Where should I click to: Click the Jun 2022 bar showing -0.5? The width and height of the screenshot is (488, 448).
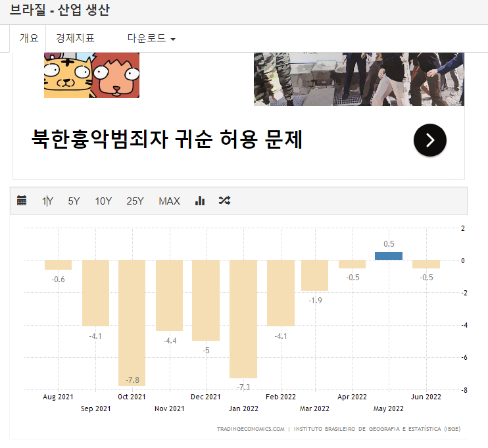coord(426,264)
